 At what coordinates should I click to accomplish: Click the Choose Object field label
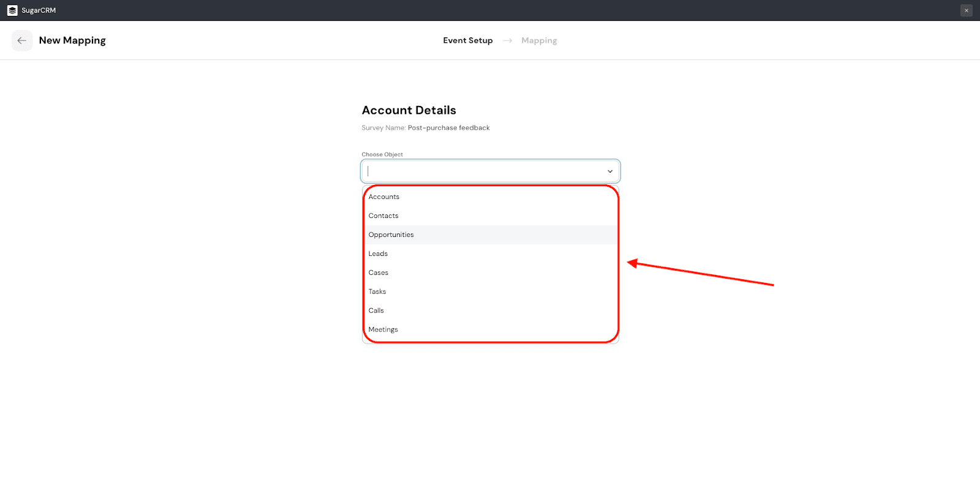382,154
